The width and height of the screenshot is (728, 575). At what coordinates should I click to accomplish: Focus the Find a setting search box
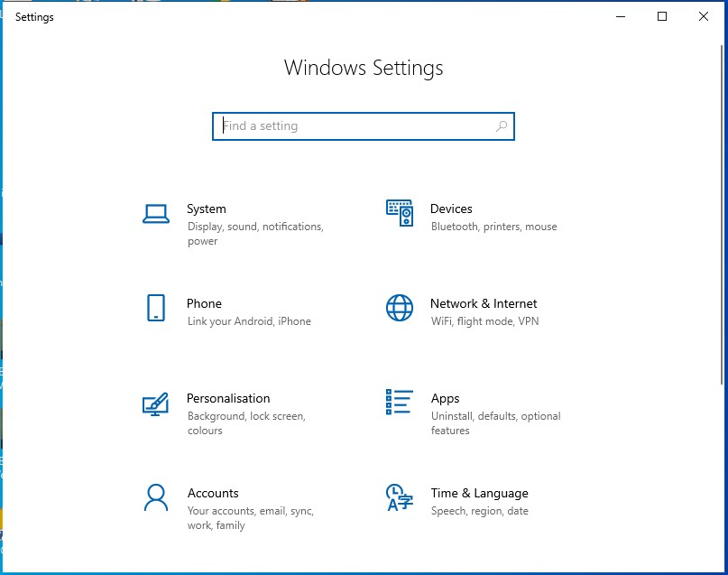coord(364,125)
